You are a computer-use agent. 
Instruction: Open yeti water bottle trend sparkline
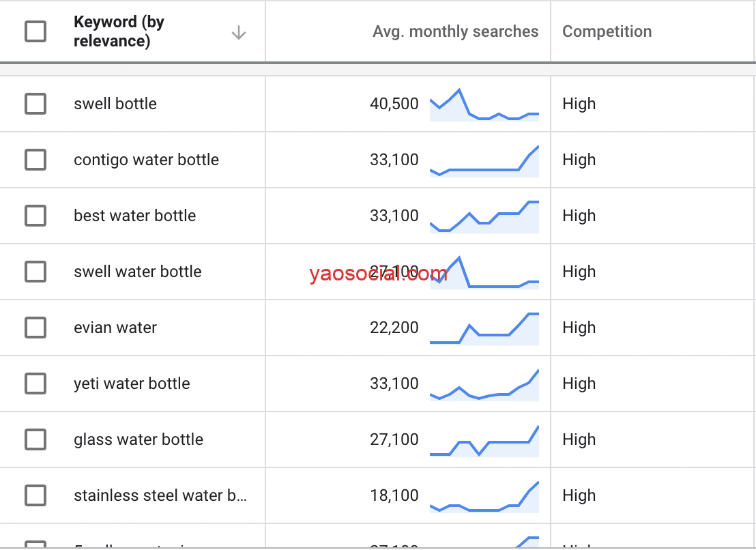484,386
